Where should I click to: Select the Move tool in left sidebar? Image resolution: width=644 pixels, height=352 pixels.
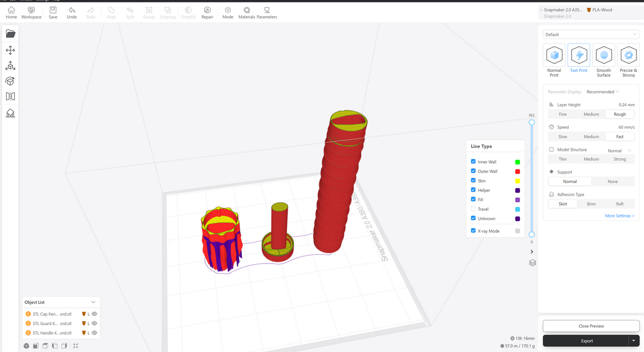10,50
